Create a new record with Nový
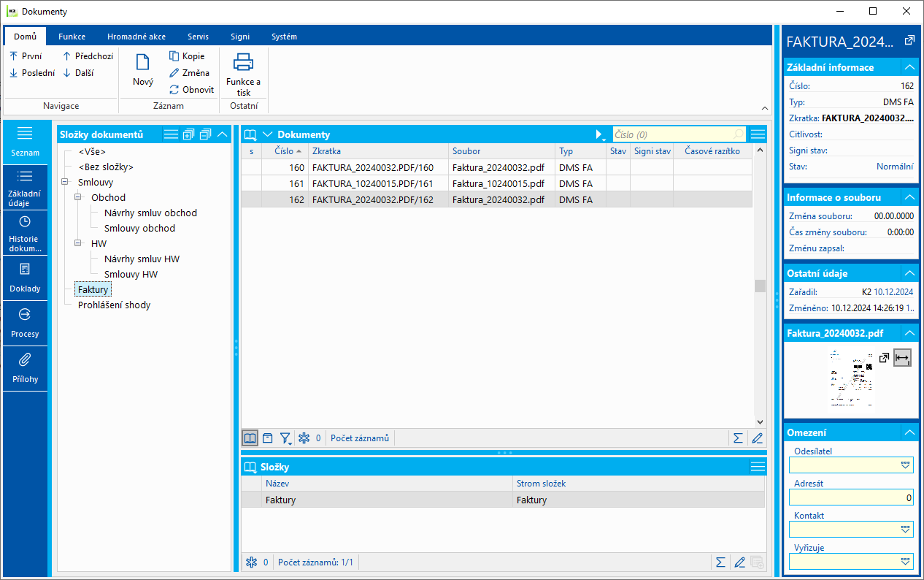924x580 pixels. [143, 69]
